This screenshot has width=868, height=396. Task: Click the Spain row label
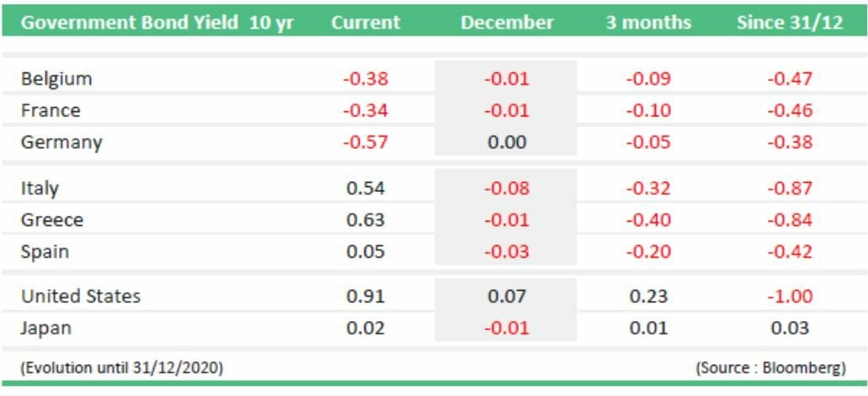tap(45, 252)
